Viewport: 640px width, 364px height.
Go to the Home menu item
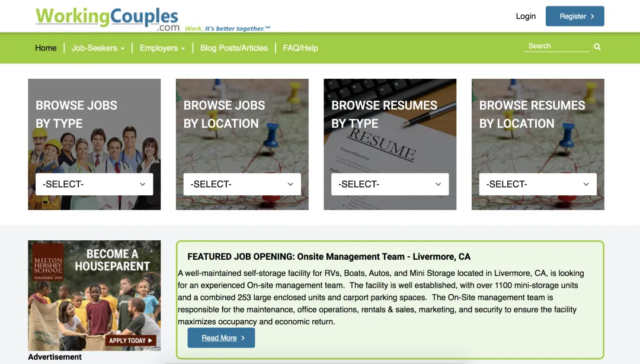[46, 48]
